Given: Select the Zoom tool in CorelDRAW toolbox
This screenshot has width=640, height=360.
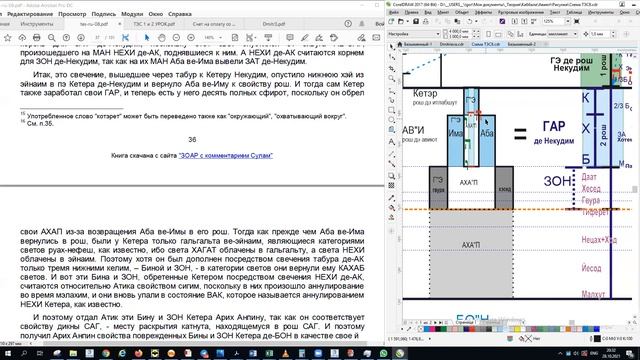Looking at the screenshot, I should [392, 79].
